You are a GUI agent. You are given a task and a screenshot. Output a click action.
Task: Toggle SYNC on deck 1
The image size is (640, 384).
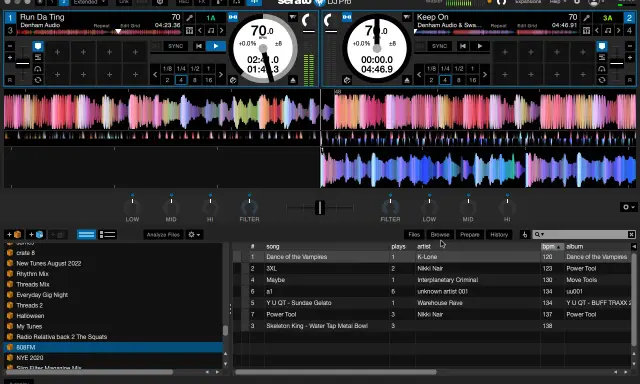tap(176, 46)
